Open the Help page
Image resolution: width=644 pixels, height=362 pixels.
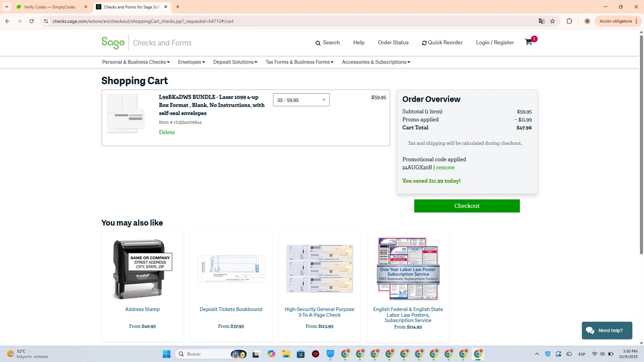(359, 42)
